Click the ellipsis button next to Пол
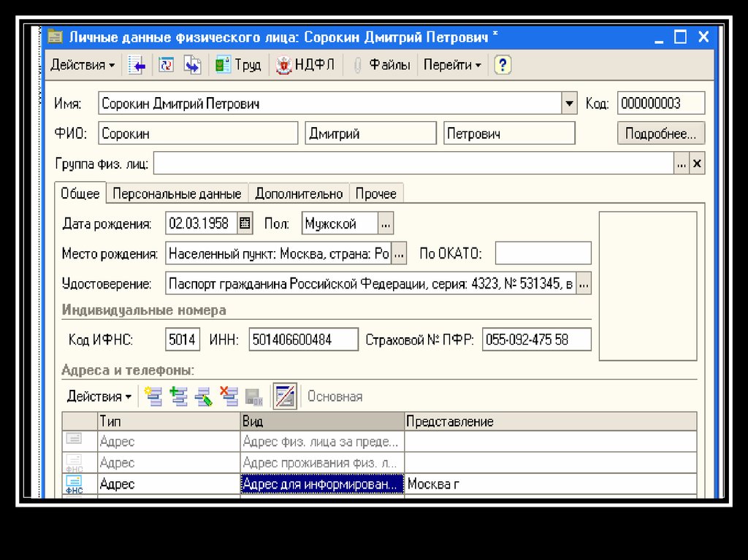Screen dimensions: 748x560 [386, 223]
